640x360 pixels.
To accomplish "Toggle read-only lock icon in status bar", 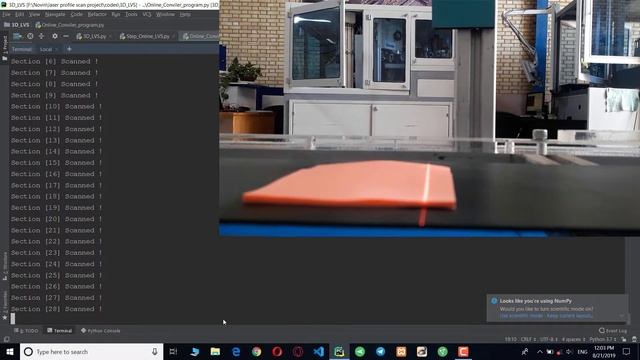I will (624, 339).
